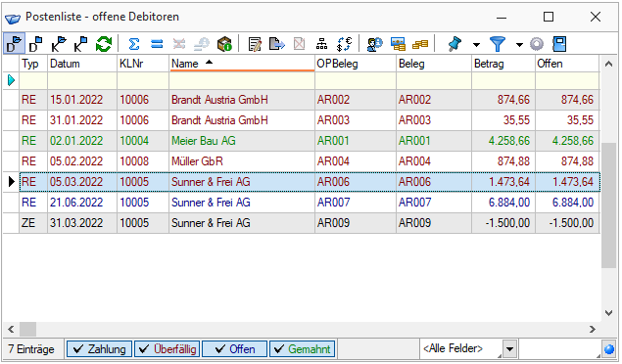This screenshot has height=364, width=622.
Task: Sort by the Betrag column header
Action: (x=503, y=64)
